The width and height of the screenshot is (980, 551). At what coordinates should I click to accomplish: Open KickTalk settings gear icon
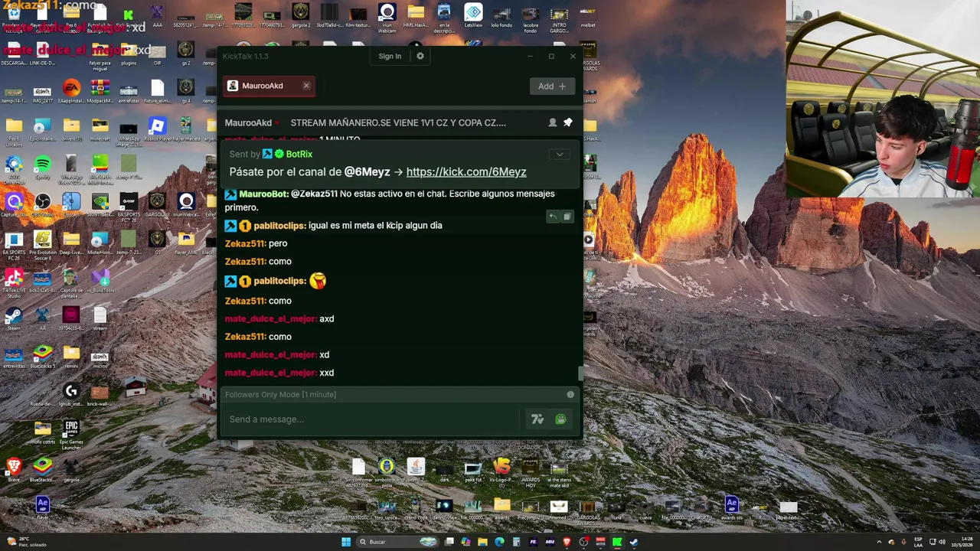(x=420, y=56)
